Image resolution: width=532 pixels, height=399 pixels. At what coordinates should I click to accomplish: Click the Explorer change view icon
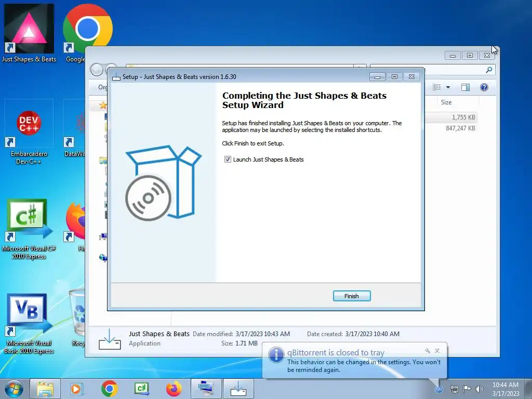(x=436, y=87)
